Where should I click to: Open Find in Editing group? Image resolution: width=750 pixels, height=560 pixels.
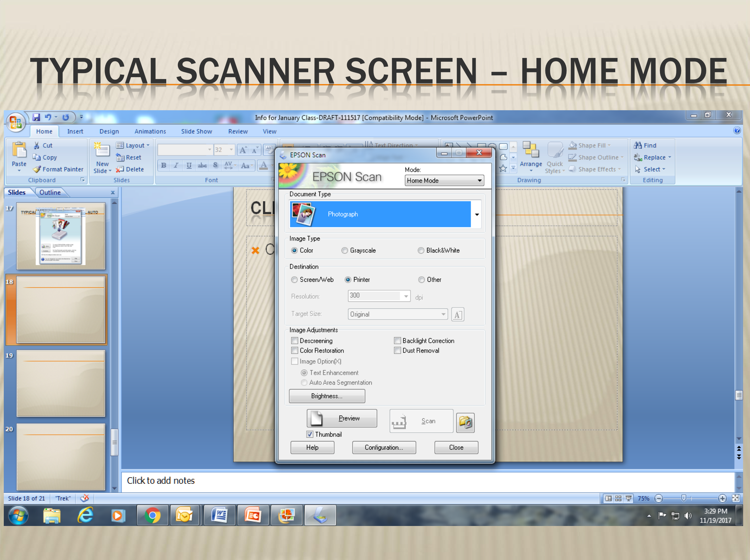tap(645, 146)
